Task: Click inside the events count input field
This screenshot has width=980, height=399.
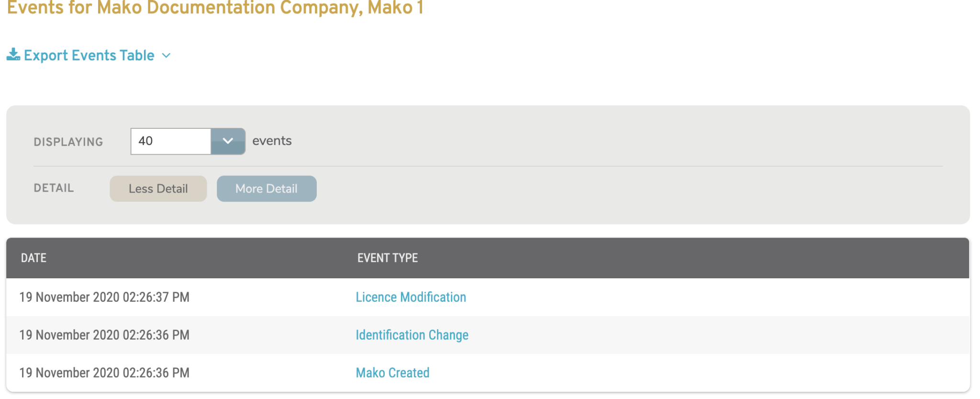Action: click(170, 141)
